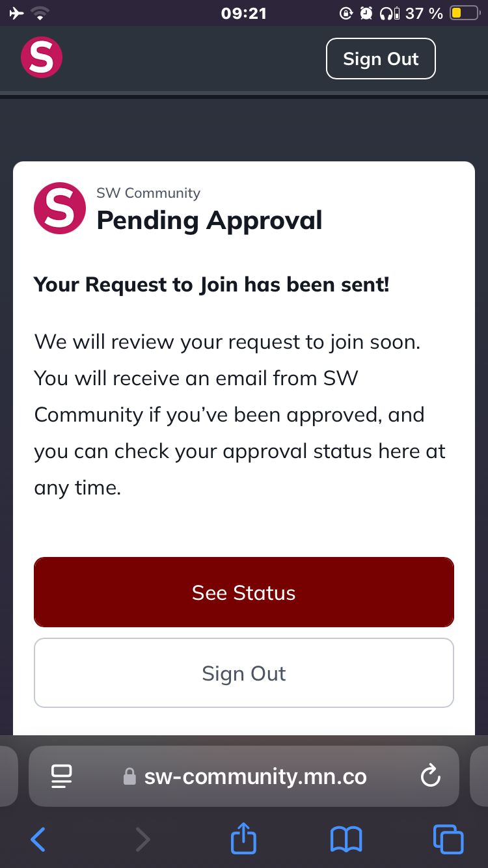Screen dimensions: 488x868
Task: Tap the sw-community.mn.co address bar
Action: pyautogui.click(x=255, y=776)
